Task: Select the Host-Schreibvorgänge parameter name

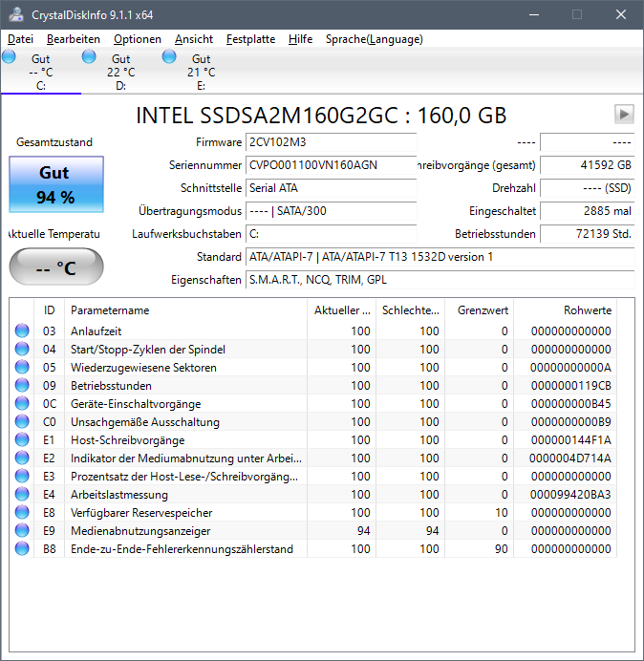Action: tap(127, 440)
